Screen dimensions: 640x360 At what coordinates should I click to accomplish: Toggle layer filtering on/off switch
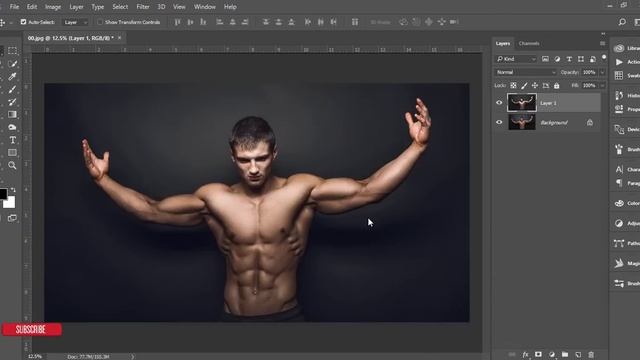[604, 58]
